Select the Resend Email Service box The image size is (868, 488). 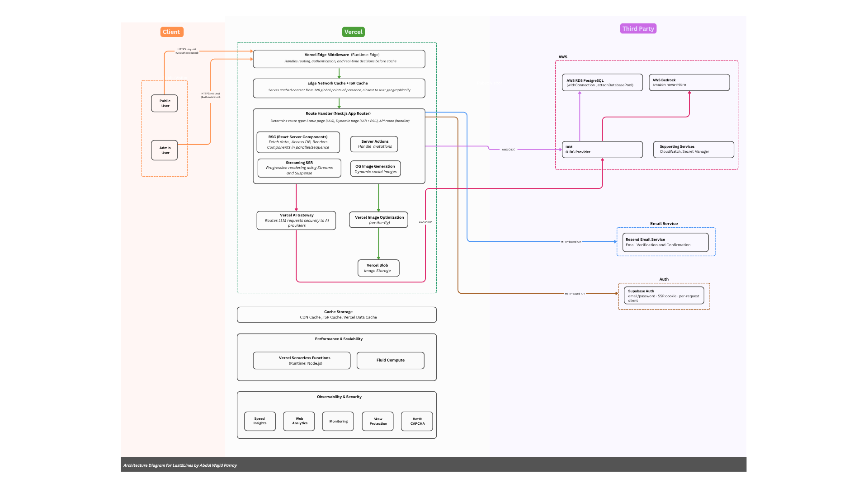coord(665,242)
